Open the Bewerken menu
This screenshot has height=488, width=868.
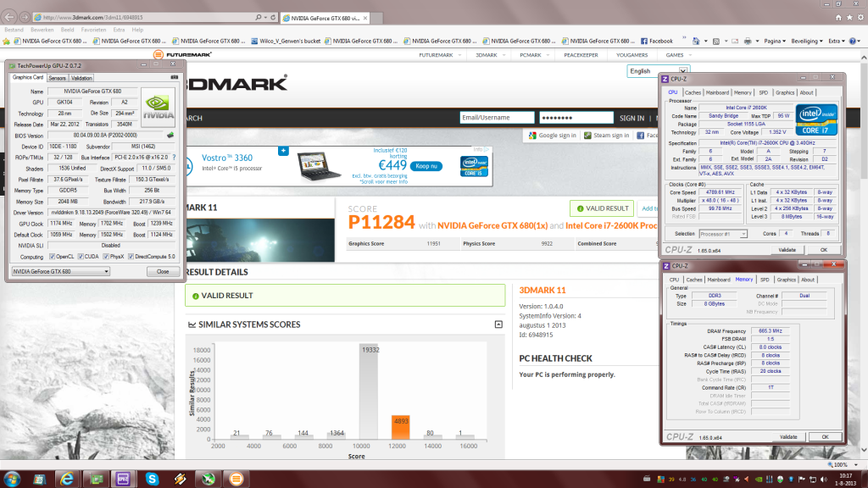pyautogui.click(x=42, y=30)
